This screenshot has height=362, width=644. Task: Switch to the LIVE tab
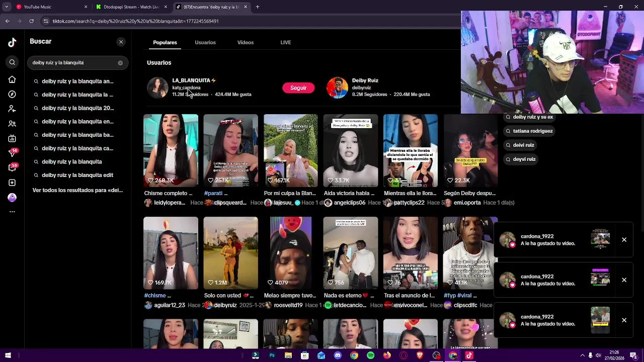pyautogui.click(x=286, y=43)
